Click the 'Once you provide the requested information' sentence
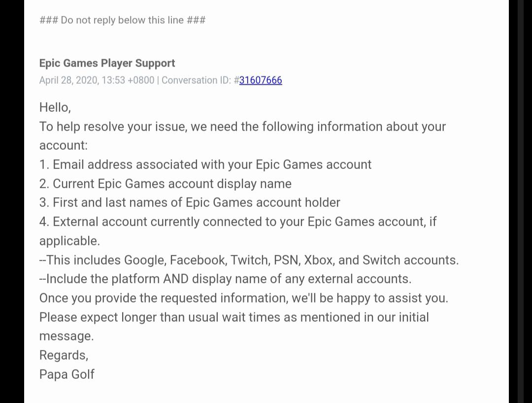This screenshot has height=403, width=532. tap(243, 298)
